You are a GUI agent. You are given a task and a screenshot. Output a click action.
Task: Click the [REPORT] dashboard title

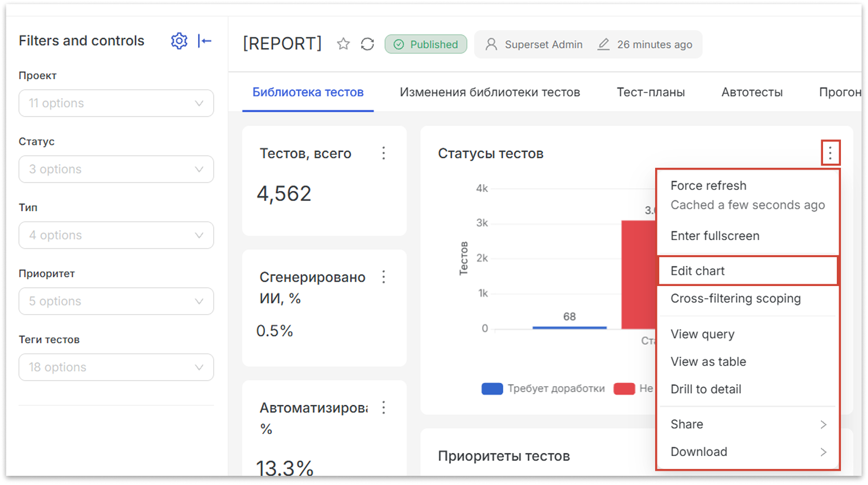click(282, 44)
